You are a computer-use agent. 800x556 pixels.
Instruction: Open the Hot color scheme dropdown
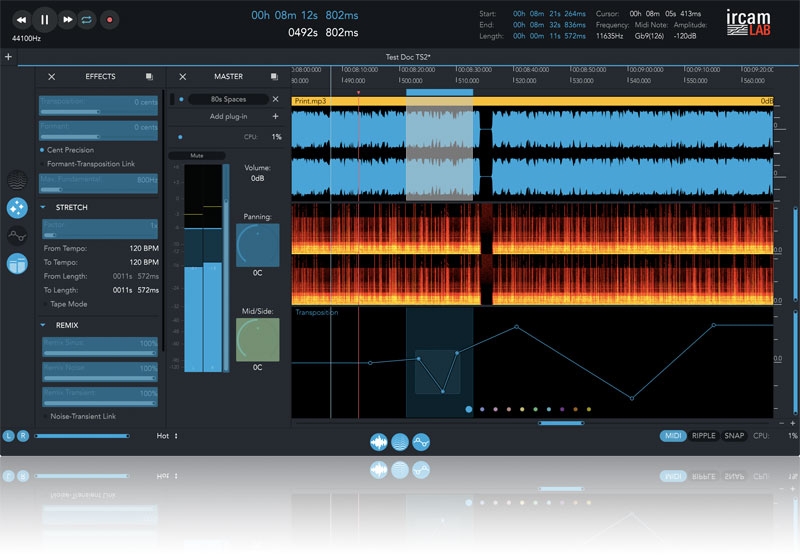pos(167,436)
